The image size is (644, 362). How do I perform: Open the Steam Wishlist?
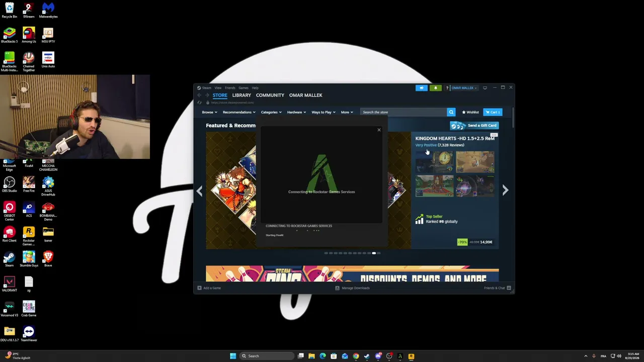click(470, 112)
